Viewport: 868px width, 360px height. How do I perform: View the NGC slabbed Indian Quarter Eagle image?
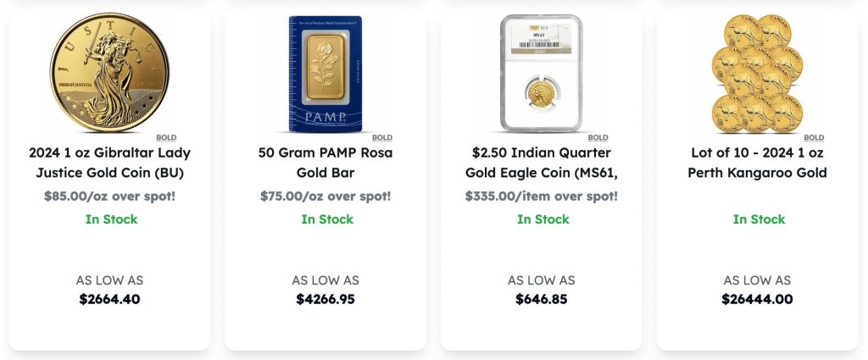click(x=541, y=73)
